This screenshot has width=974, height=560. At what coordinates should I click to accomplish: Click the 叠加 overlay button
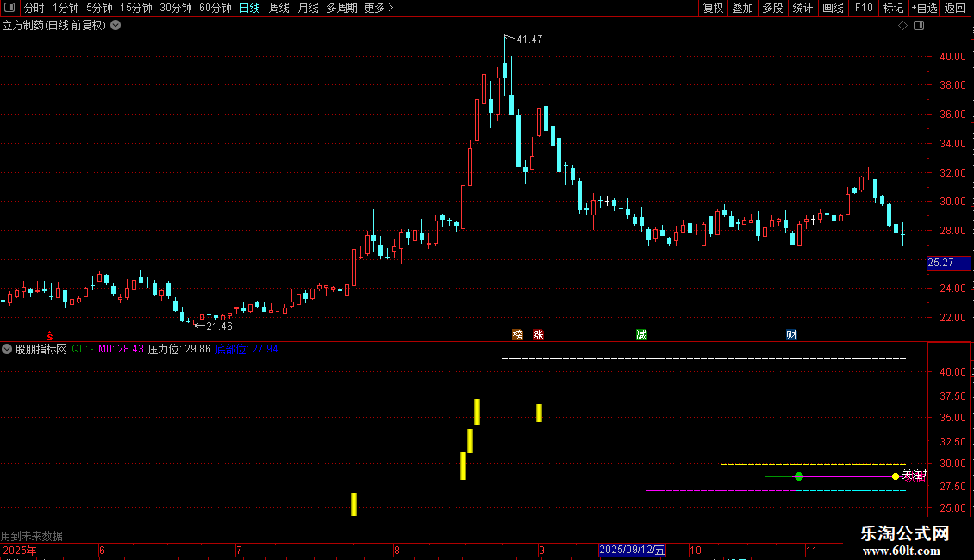742,8
